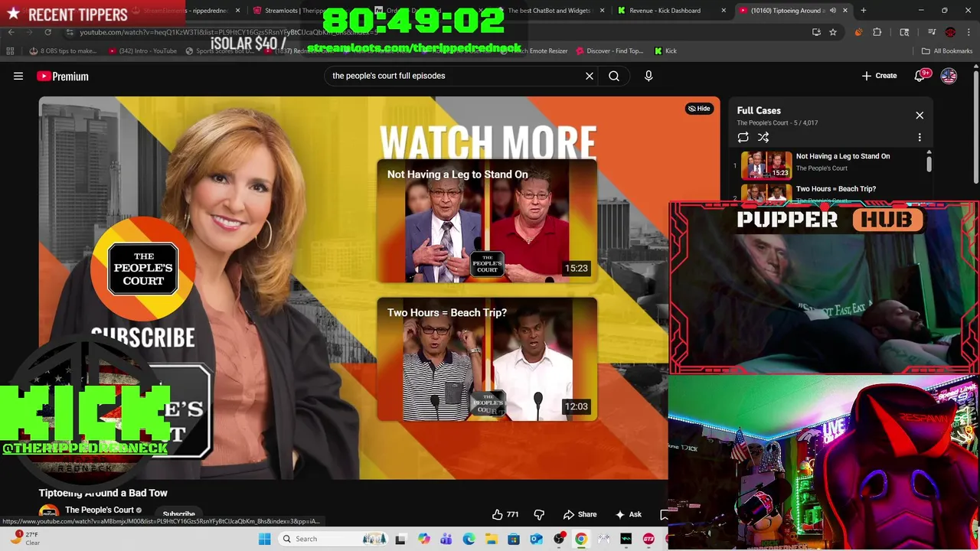The height and width of the screenshot is (551, 980).
Task: Open Microsoft Teams taskbar icon
Action: [x=446, y=539]
